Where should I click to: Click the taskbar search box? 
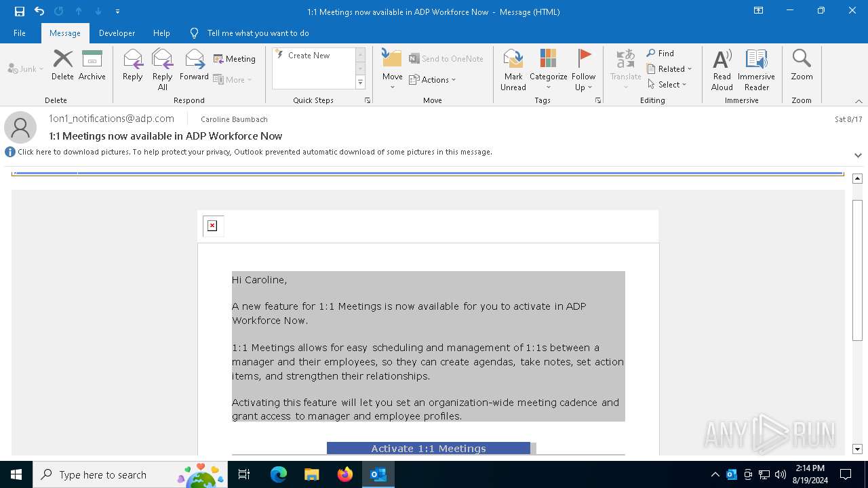click(130, 474)
